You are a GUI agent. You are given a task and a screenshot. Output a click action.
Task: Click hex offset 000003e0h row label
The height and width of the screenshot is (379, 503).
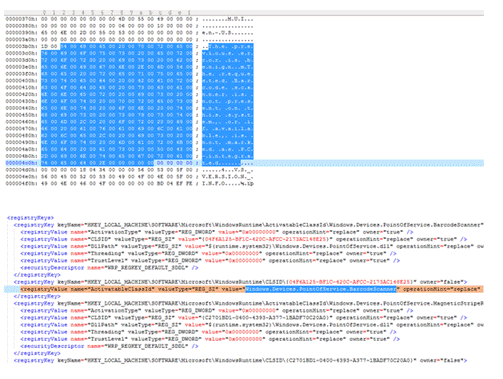[x=22, y=67]
